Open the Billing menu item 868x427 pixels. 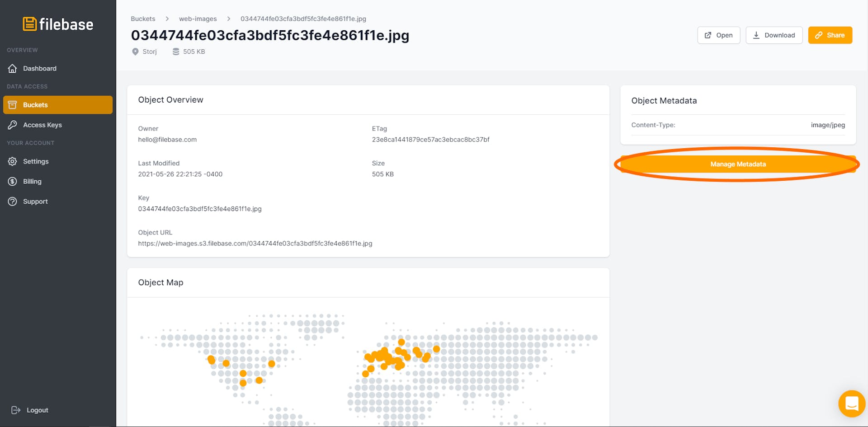(32, 182)
